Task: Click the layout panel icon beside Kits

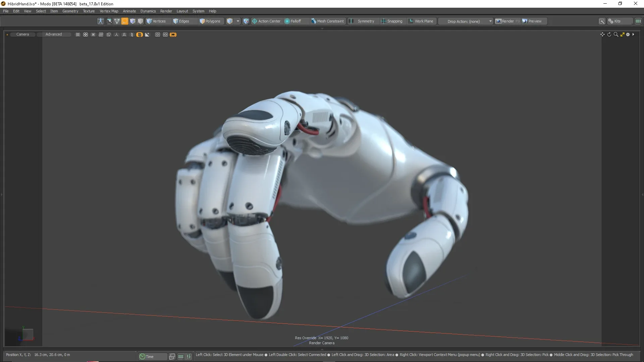Action: pyautogui.click(x=638, y=21)
